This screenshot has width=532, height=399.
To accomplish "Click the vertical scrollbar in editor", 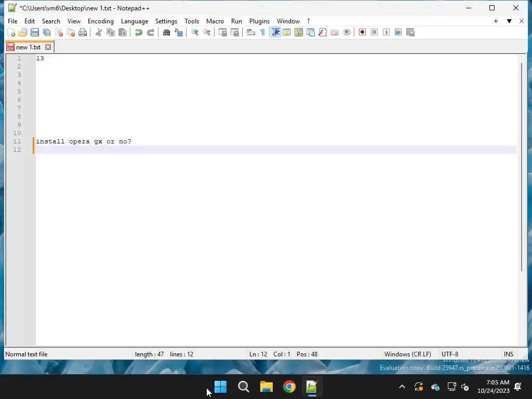I will pos(522,166).
